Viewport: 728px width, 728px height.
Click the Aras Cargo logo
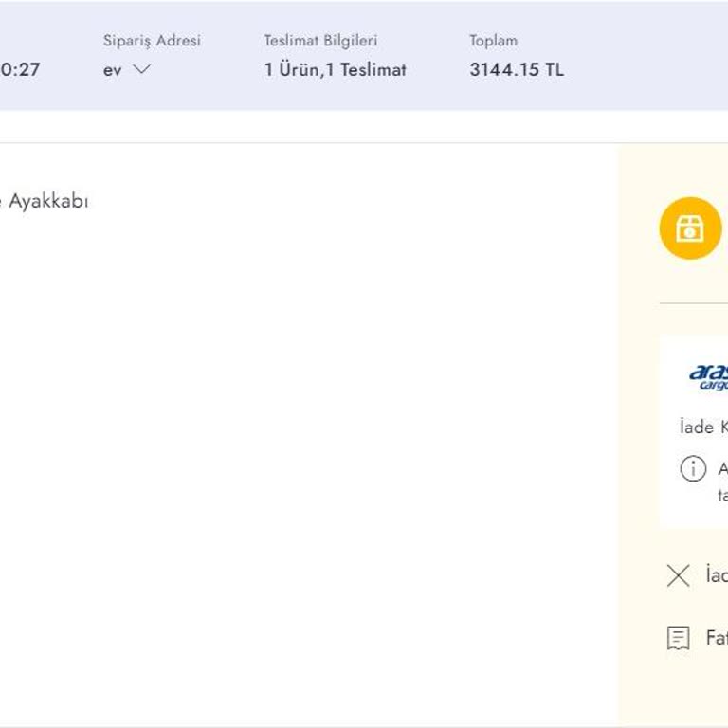[709, 377]
